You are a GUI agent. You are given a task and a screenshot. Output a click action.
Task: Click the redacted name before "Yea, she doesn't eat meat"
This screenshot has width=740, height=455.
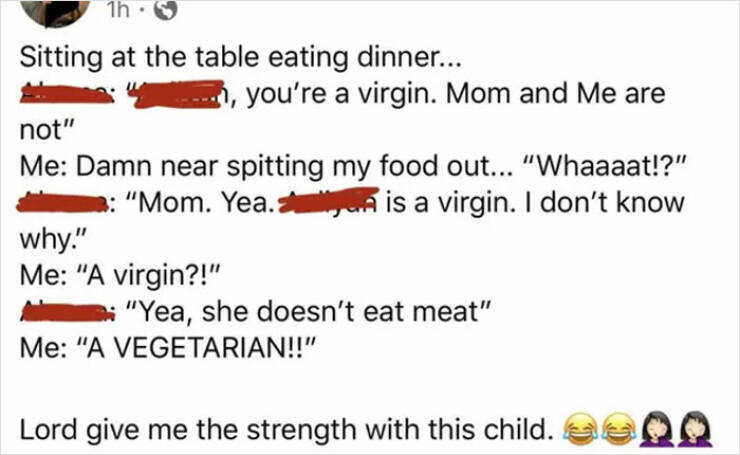pos(67,312)
